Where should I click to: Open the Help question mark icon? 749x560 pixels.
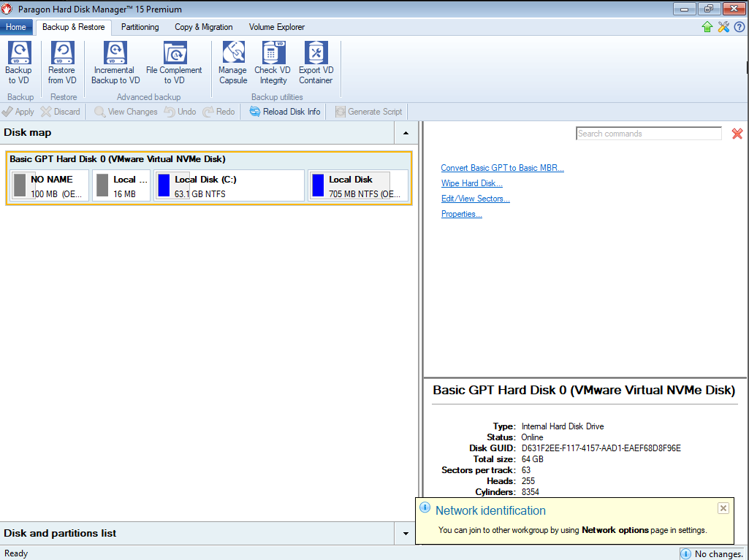739,27
